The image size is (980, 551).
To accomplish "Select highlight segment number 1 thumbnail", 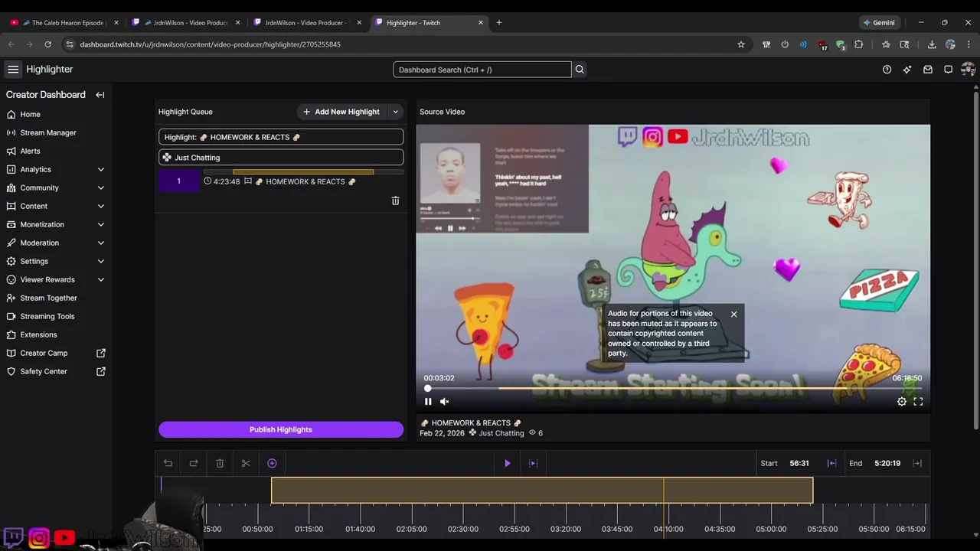I will pos(178,181).
